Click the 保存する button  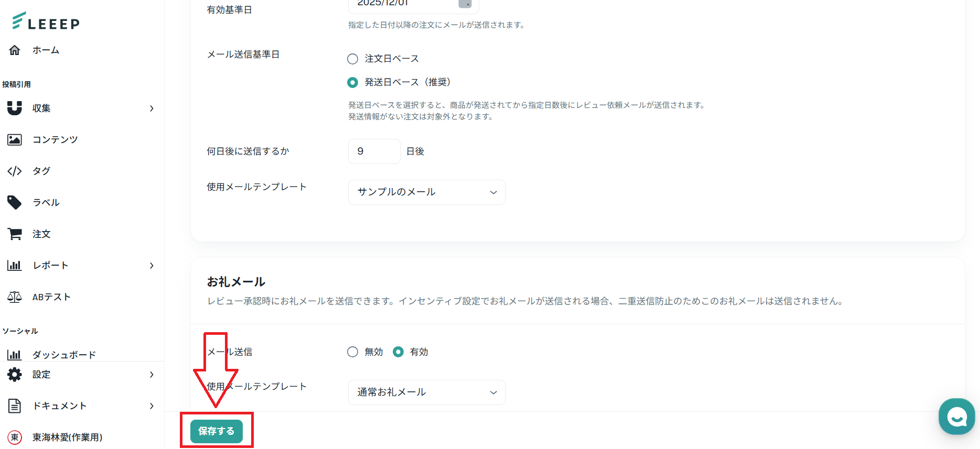point(216,431)
